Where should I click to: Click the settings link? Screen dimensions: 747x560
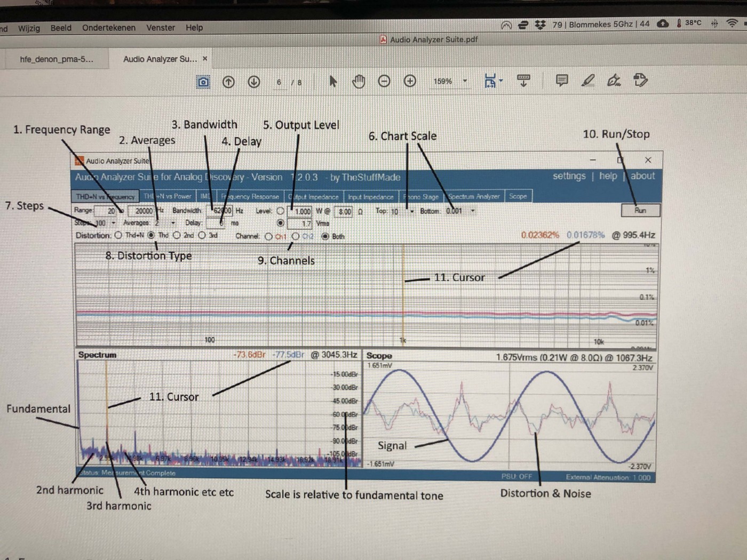[x=569, y=176]
